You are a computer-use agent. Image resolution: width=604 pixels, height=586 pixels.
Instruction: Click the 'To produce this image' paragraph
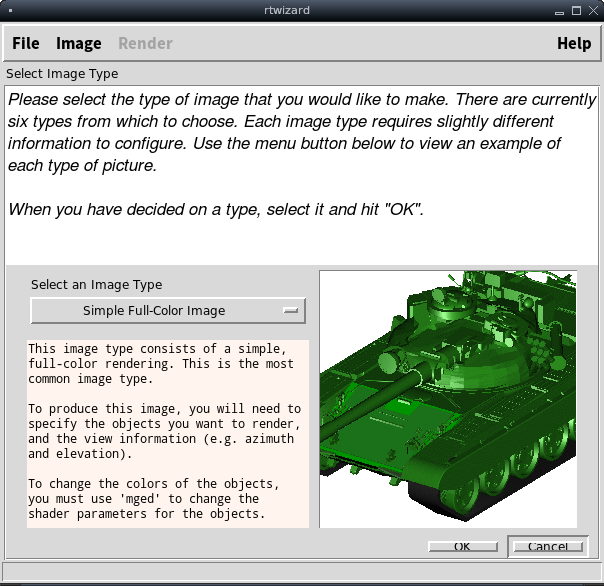[x=164, y=431]
